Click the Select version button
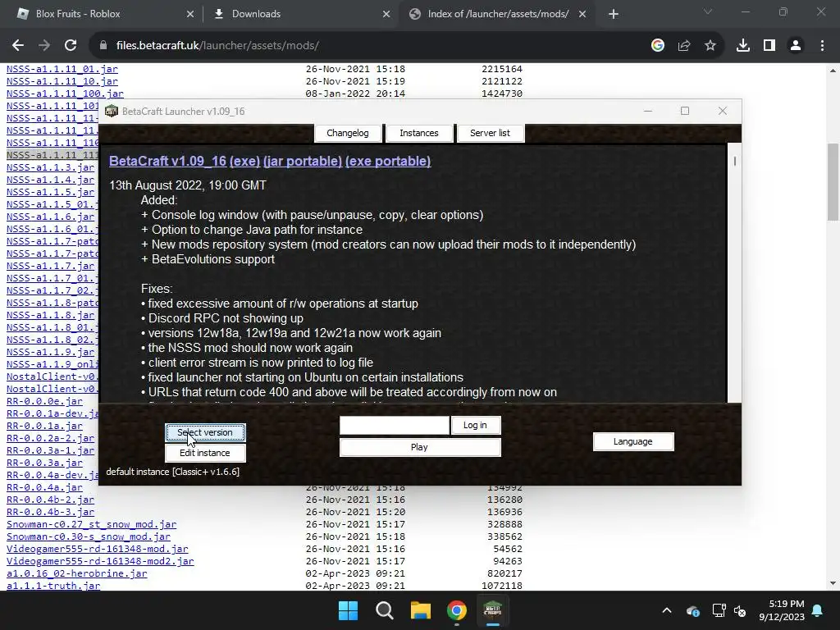The width and height of the screenshot is (840, 630). click(x=205, y=432)
